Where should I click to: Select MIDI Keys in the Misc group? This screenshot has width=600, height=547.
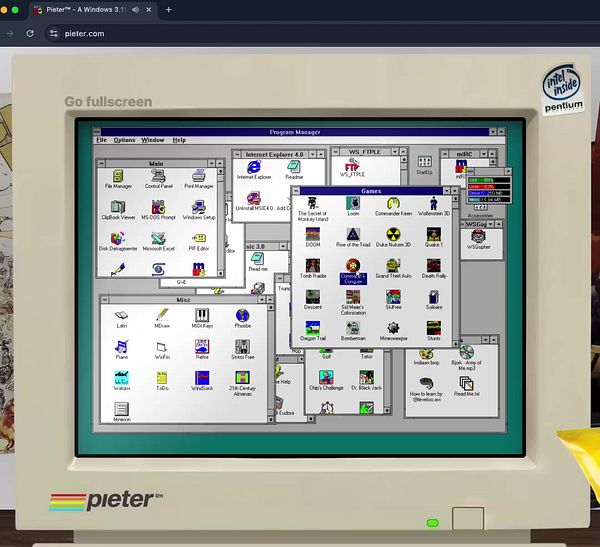click(202, 318)
